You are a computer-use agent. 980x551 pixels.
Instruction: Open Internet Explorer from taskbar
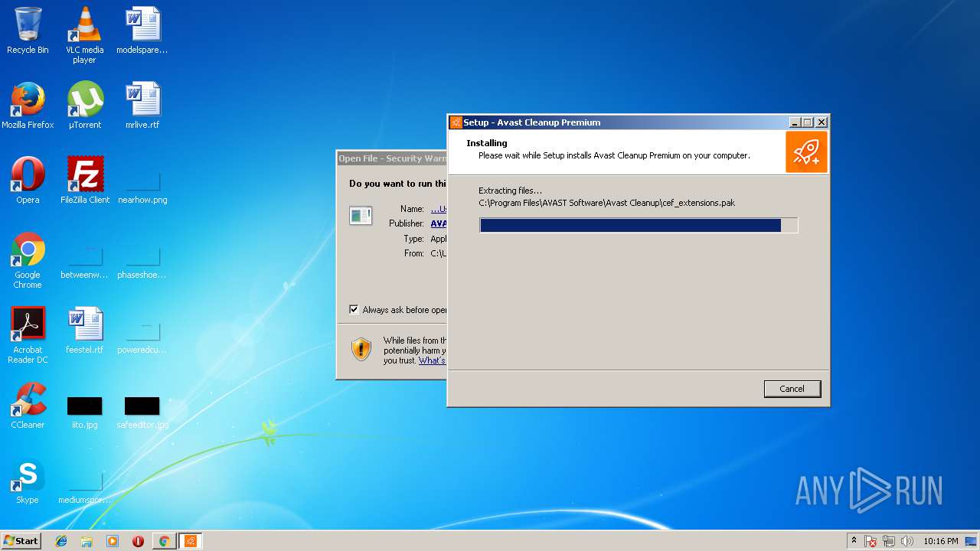[x=61, y=541]
